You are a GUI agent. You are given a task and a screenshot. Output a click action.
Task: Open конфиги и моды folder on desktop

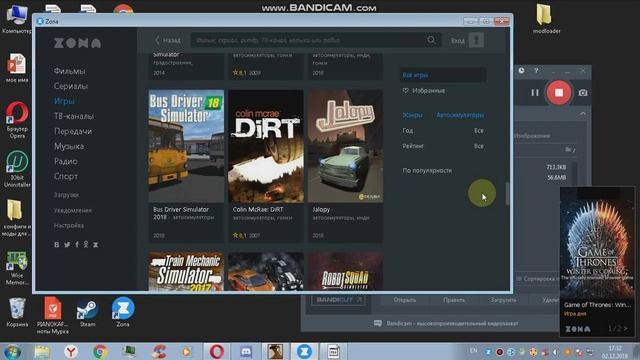pos(16,218)
